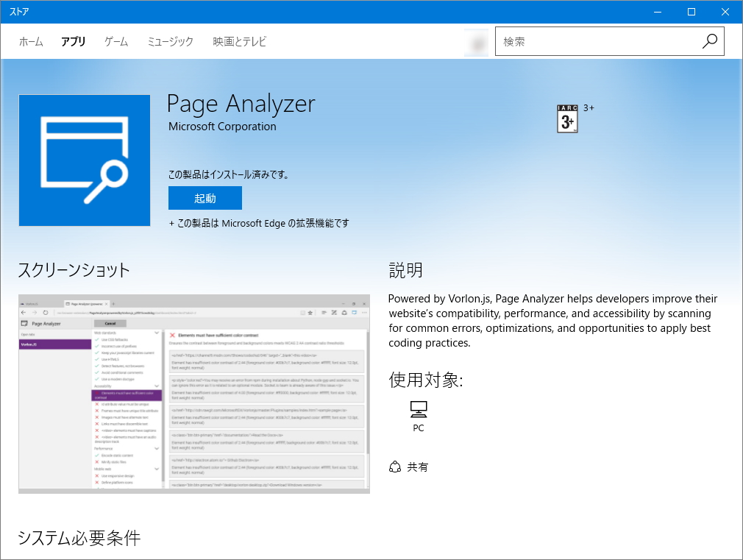Open the 映画とテレビ section

click(x=238, y=41)
